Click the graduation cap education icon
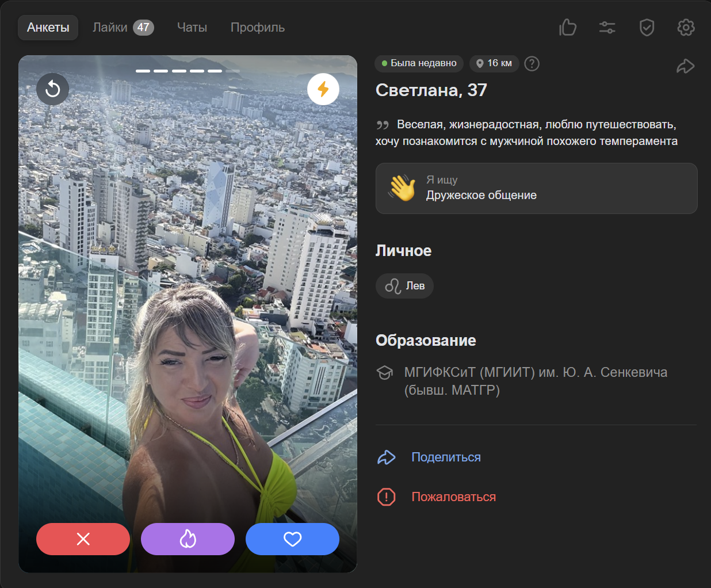 tap(384, 373)
